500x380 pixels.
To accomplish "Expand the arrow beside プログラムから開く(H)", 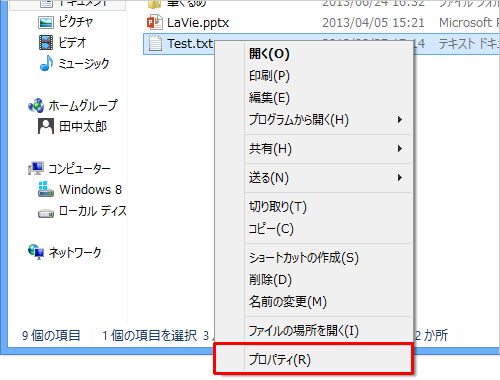I will 400,120.
